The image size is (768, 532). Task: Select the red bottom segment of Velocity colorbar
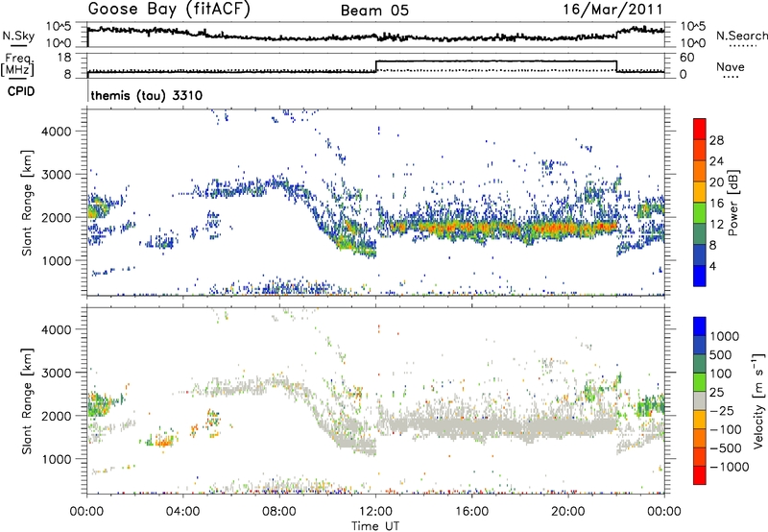click(700, 475)
